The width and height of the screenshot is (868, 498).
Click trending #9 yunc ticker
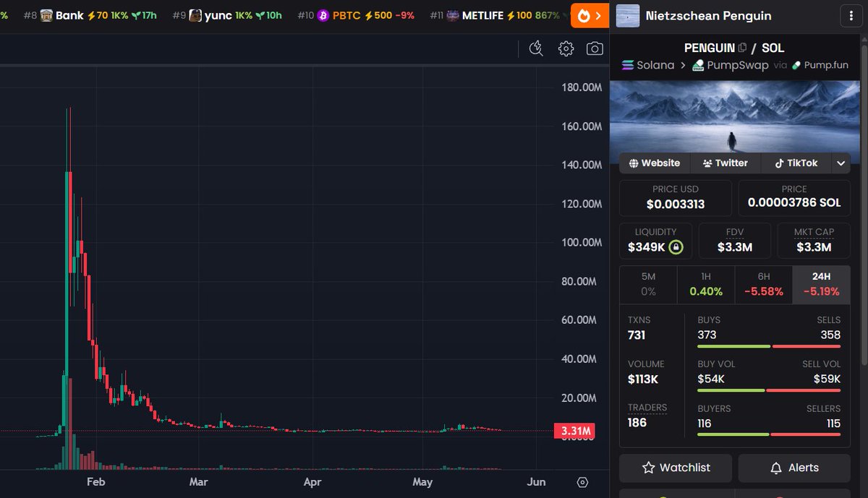click(227, 15)
